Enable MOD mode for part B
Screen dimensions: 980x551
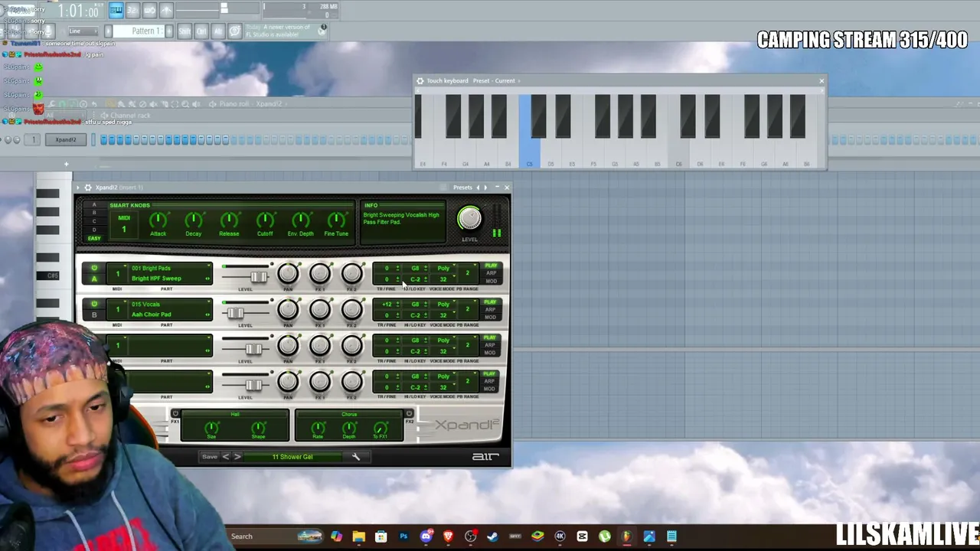(491, 317)
